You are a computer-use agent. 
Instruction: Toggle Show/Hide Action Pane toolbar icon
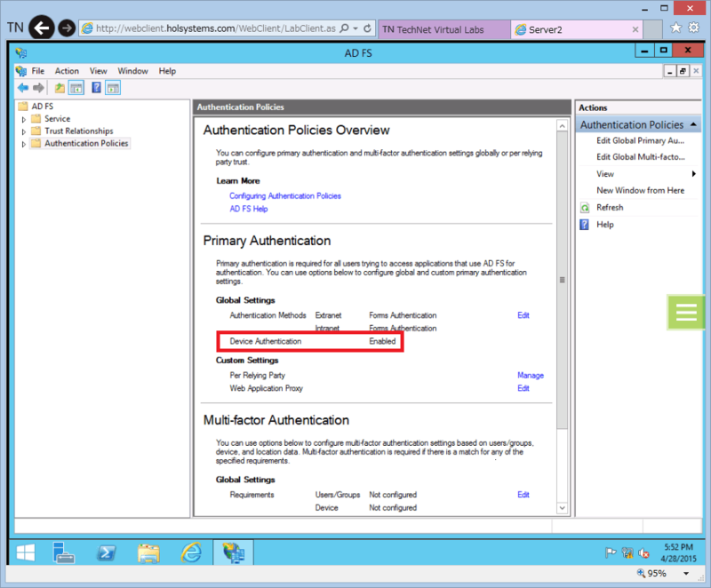point(113,88)
